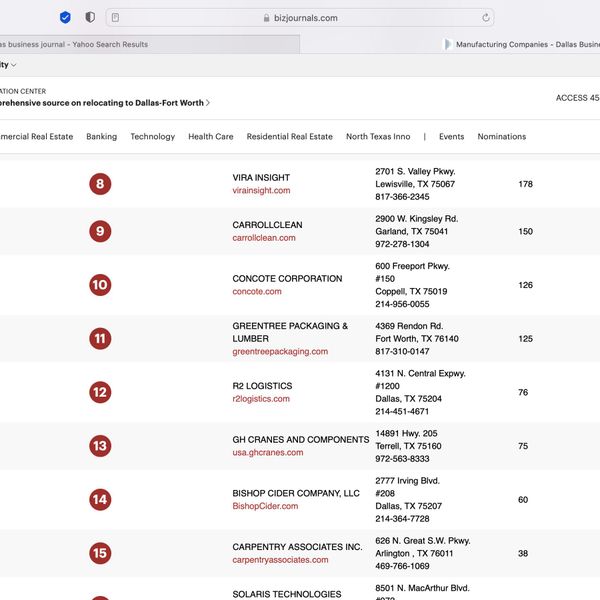Open the Nominations navigation item
Viewport: 600px width, 600px height.
click(x=501, y=137)
